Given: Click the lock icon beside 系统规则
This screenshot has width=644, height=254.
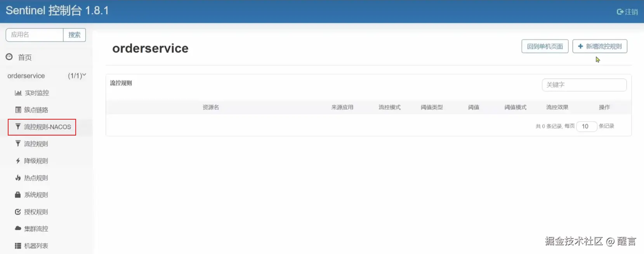Looking at the screenshot, I should 18,195.
